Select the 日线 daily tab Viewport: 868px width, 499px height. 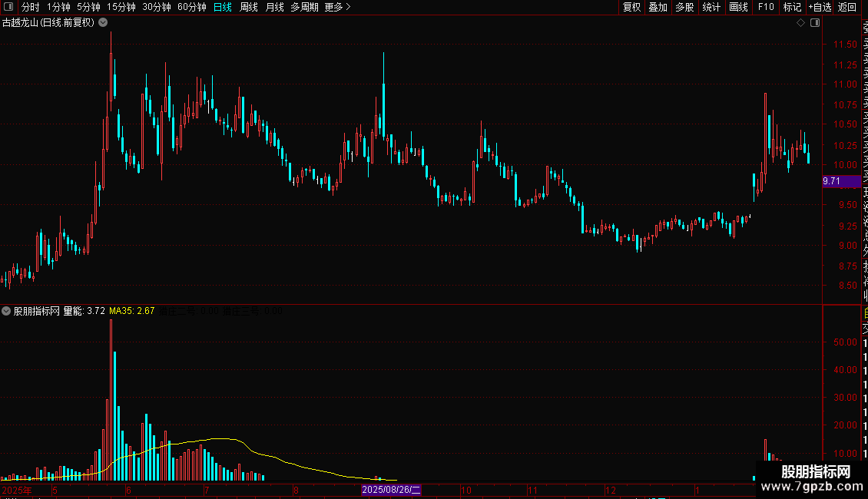(x=223, y=7)
